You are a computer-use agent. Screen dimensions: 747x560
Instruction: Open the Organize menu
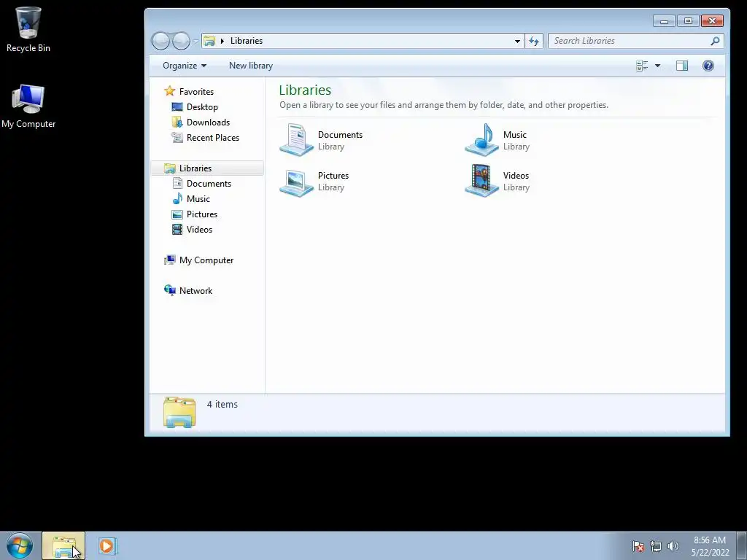(x=185, y=66)
